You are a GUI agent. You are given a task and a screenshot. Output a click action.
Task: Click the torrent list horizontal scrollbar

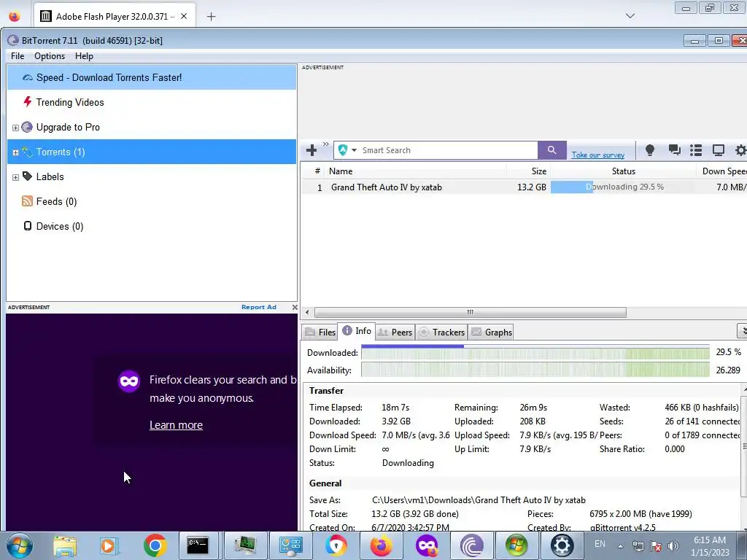[471, 312]
